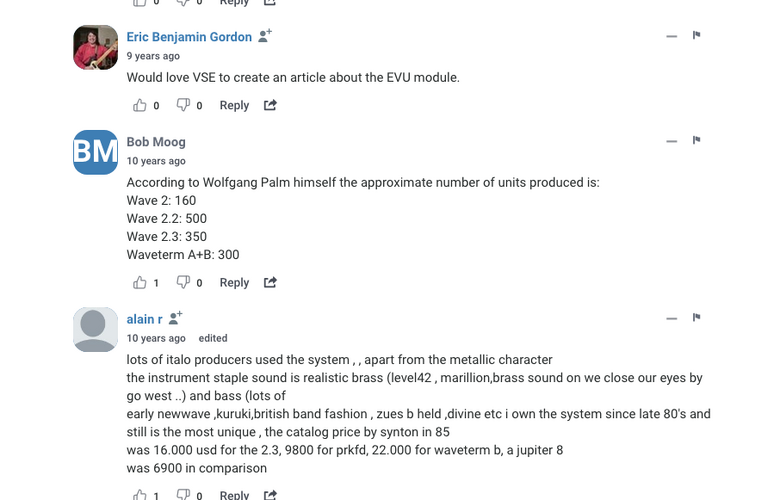Viewport: 780px width, 500px height.
Task: View Eric Benjamin Gordon's avatar photo
Action: (x=96, y=47)
